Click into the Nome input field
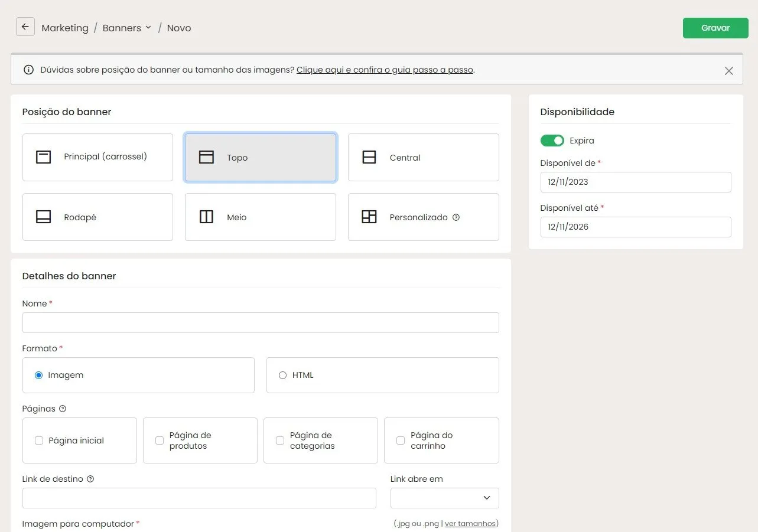 (x=261, y=323)
